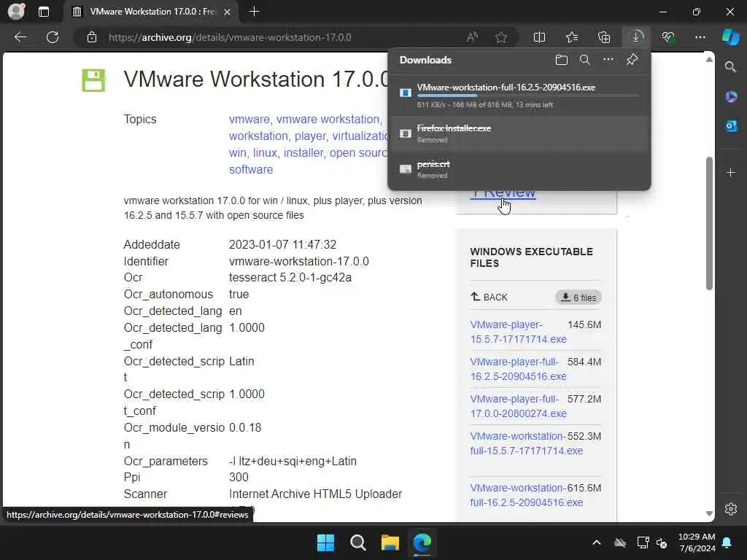Open sidebar search tool
The width and height of the screenshot is (747, 560).
[731, 67]
